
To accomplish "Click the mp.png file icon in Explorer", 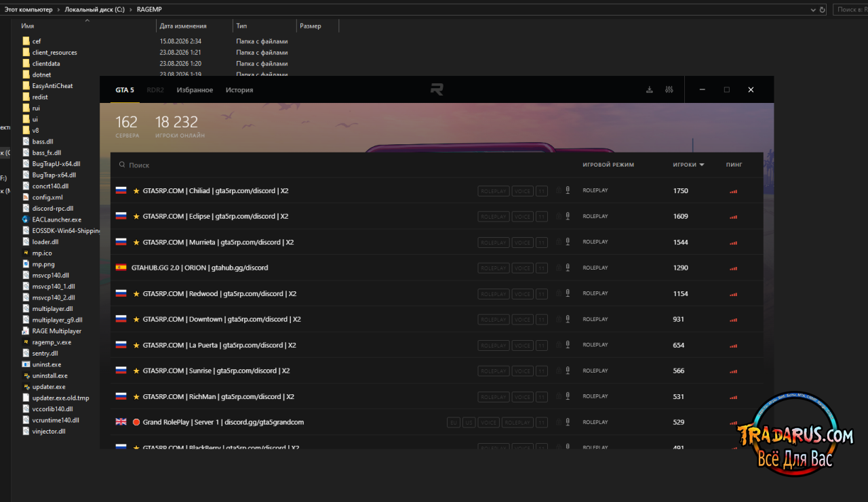I will [x=26, y=264].
